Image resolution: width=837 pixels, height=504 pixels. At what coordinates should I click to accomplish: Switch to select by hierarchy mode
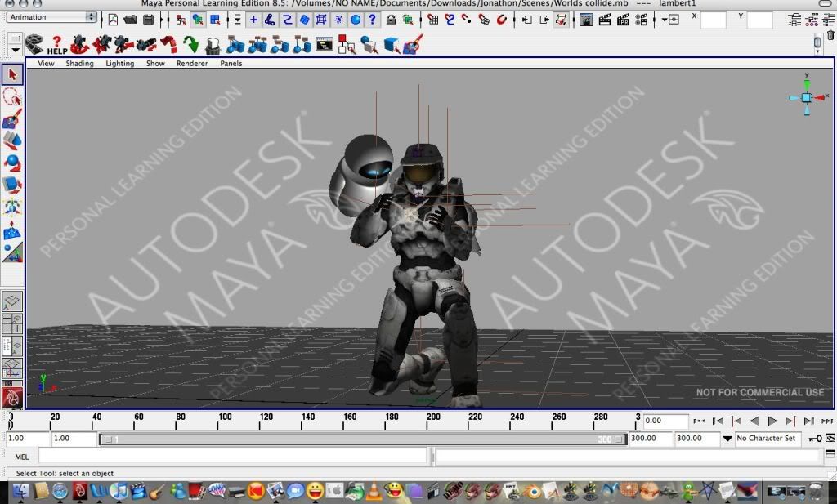181,20
